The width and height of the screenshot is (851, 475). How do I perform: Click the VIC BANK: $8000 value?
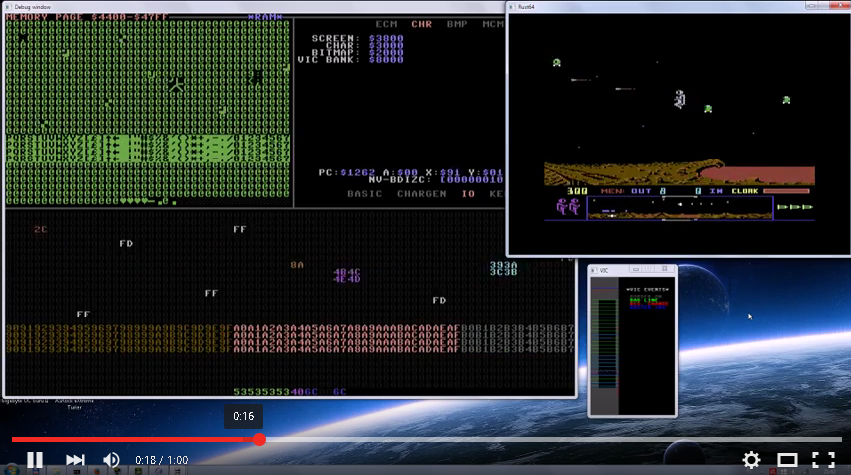(x=386, y=60)
